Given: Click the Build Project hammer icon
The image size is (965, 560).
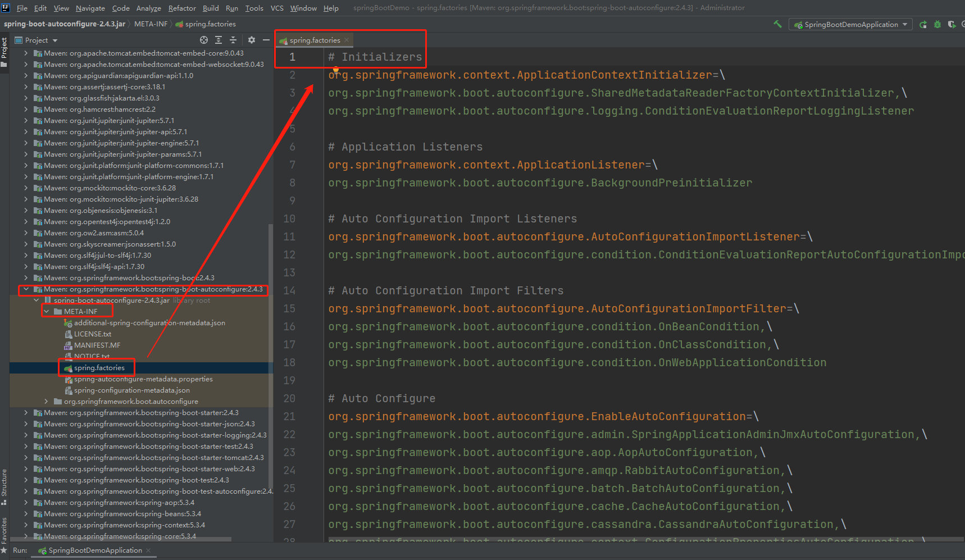Looking at the screenshot, I should point(778,24).
